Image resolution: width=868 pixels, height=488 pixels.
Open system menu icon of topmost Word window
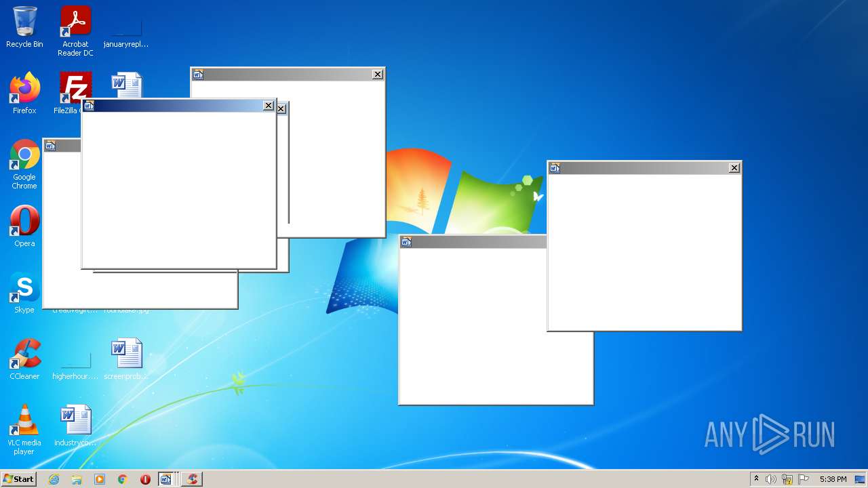pyautogui.click(x=198, y=75)
